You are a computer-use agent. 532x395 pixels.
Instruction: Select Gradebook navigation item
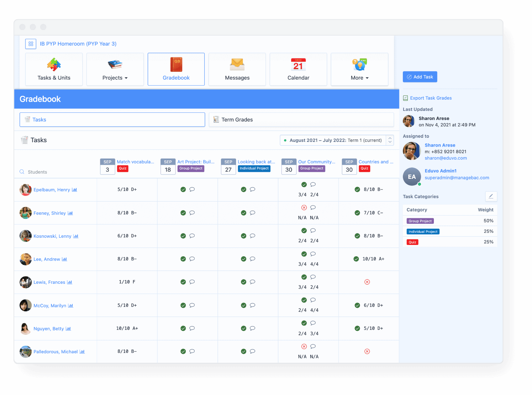click(x=176, y=69)
